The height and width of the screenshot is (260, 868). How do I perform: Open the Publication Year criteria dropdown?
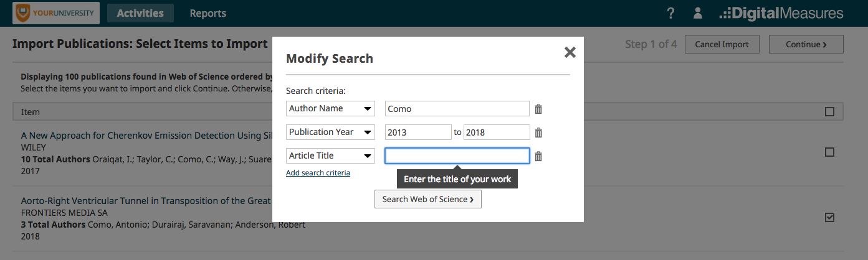click(x=330, y=132)
